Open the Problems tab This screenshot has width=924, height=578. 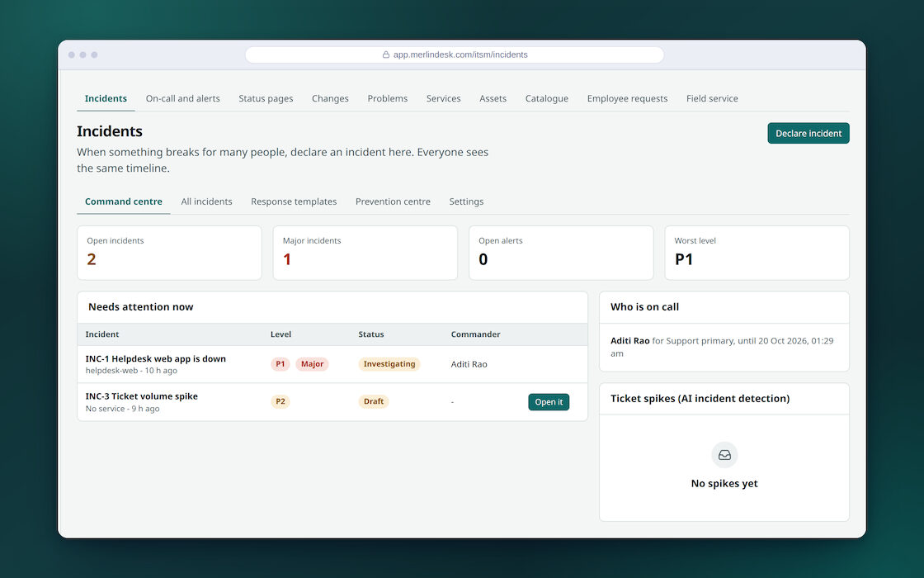[387, 98]
